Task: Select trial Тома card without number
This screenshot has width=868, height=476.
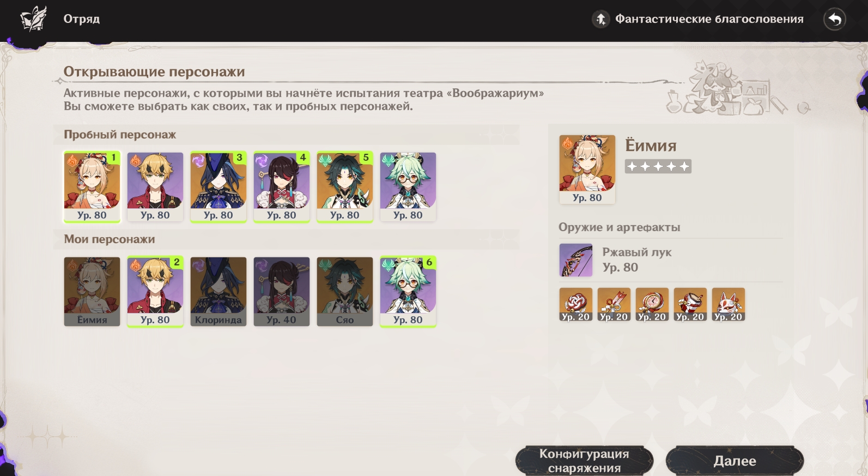Action: (155, 187)
